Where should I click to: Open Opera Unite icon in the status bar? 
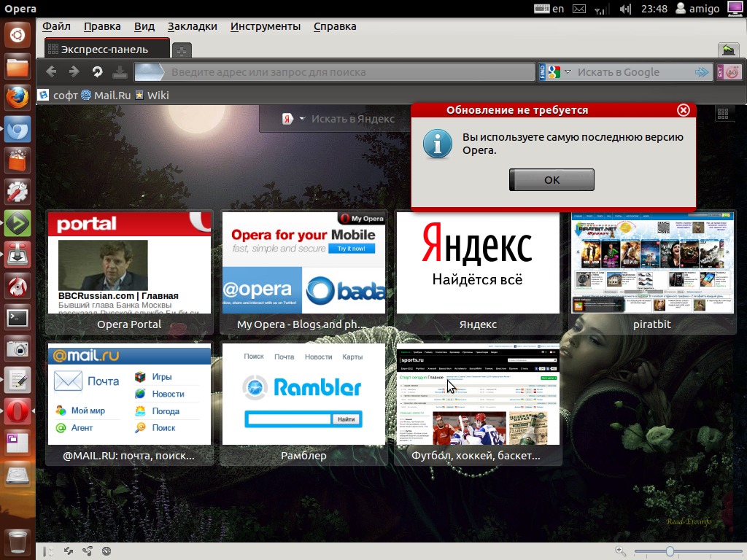[88, 551]
